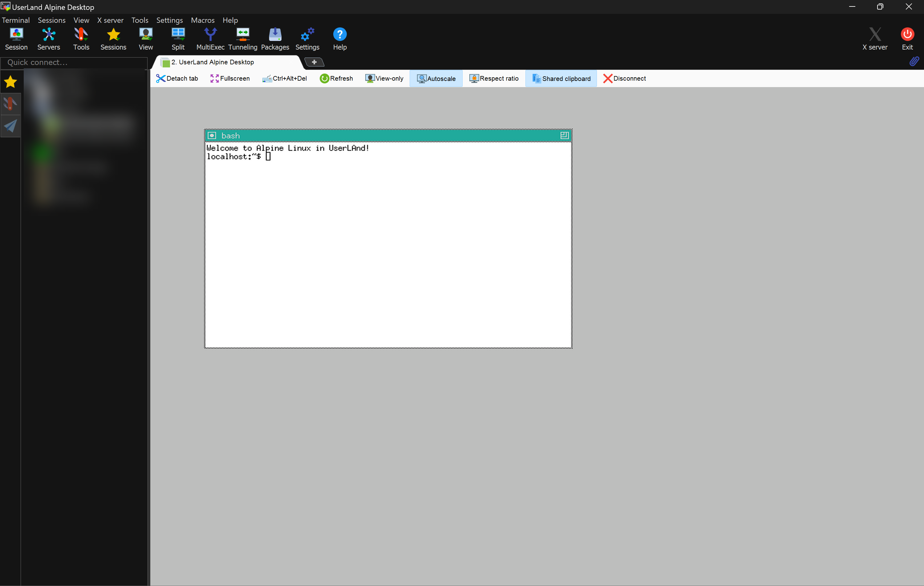Disconnect the remote session

click(x=624, y=78)
